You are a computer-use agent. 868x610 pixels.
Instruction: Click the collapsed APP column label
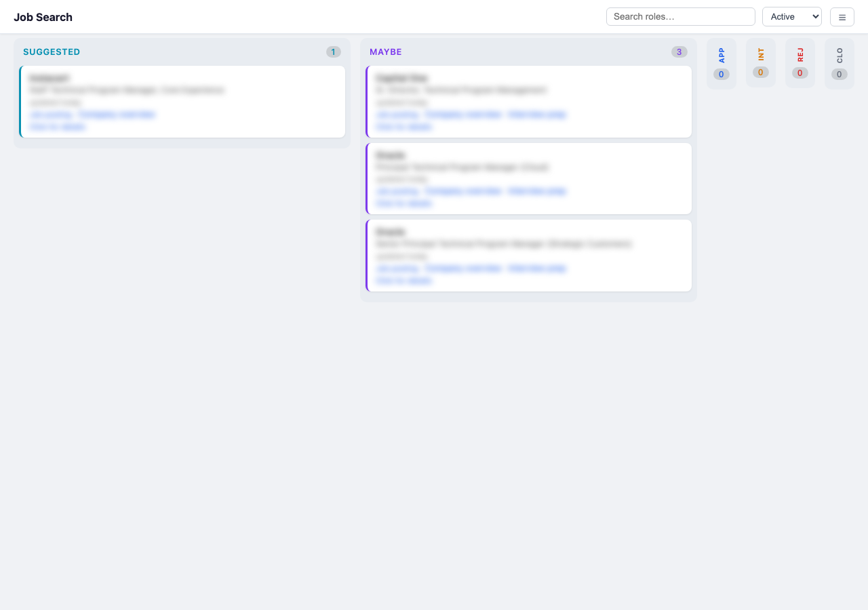click(721, 56)
